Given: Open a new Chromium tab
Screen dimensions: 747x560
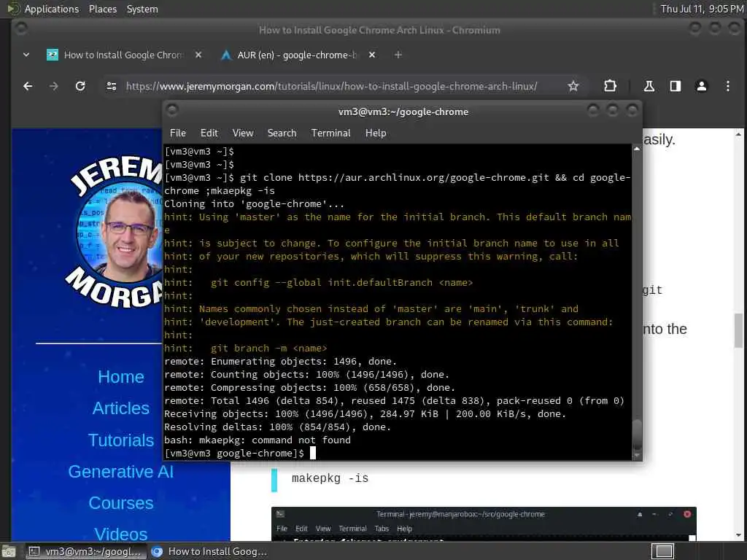Looking at the screenshot, I should click(398, 55).
